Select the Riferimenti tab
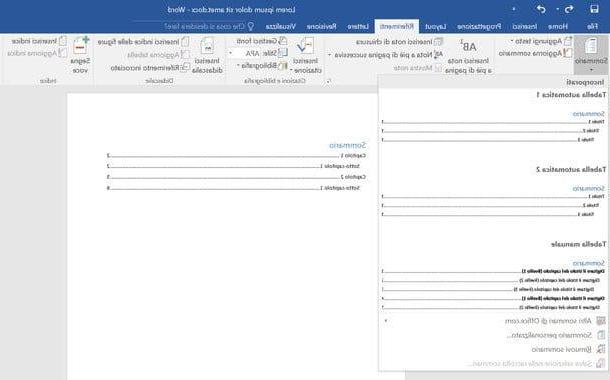The width and height of the screenshot is (610, 380). point(397,26)
